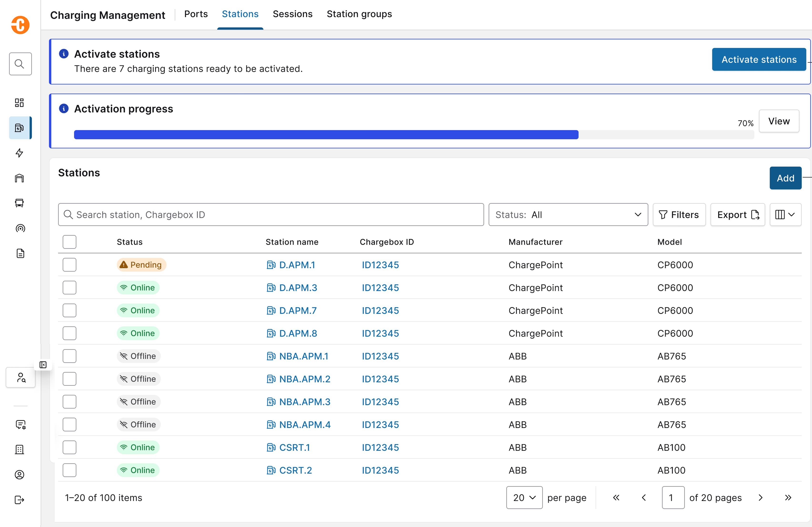Open the D.APM.7 station link
812x527 pixels.
pyautogui.click(x=298, y=311)
